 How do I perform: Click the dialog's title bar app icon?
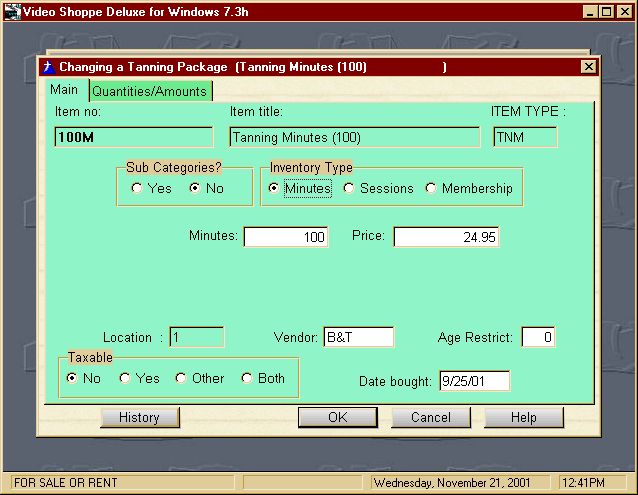[x=47, y=67]
